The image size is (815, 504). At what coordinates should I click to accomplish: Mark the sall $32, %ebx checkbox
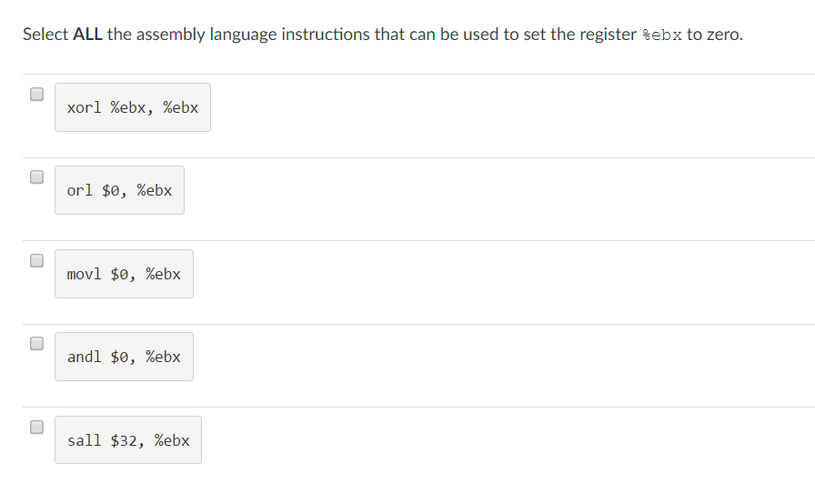pos(37,427)
